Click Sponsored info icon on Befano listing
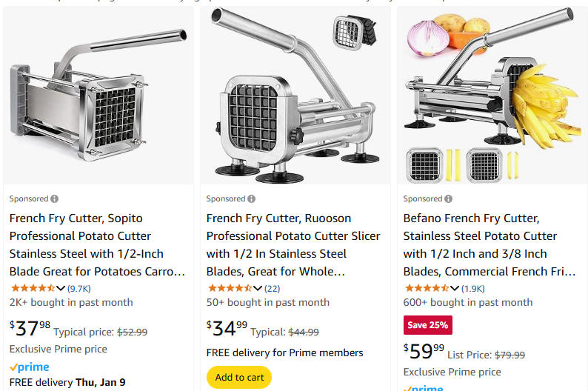 click(448, 198)
